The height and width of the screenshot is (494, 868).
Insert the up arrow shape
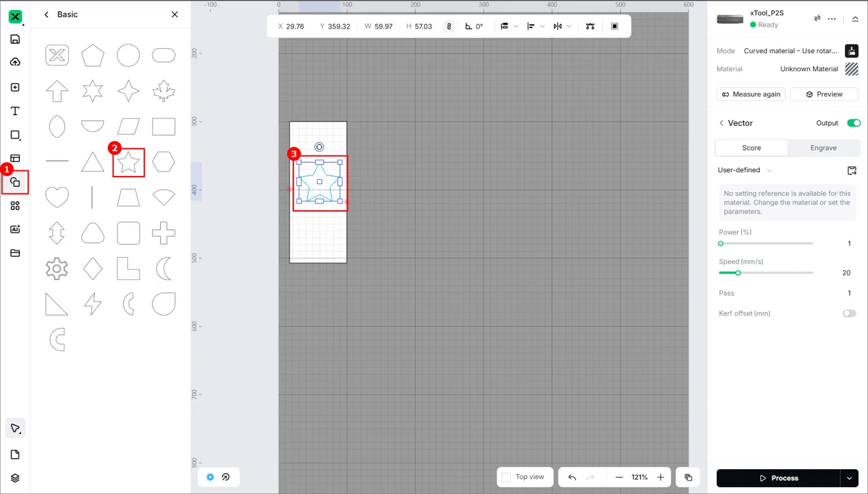click(57, 91)
